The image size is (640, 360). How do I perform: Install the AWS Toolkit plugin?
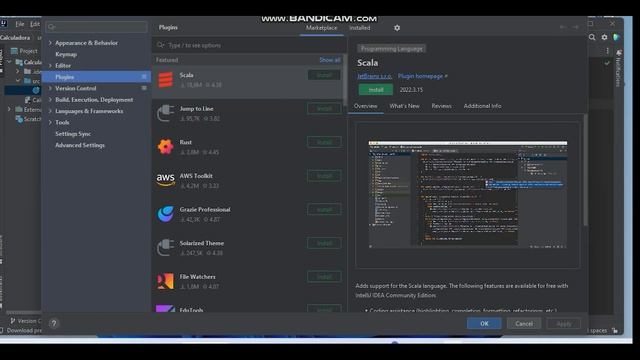(x=324, y=176)
